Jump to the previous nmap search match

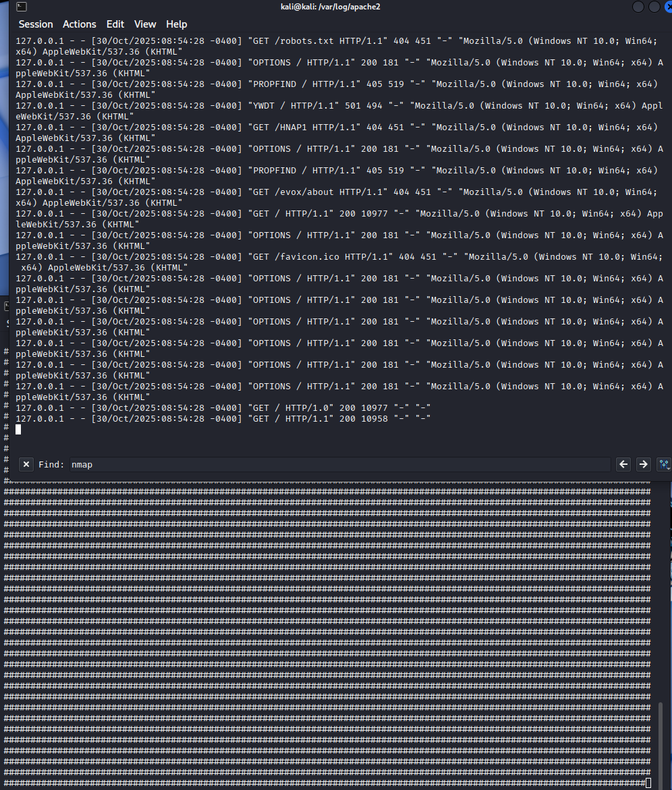click(623, 464)
